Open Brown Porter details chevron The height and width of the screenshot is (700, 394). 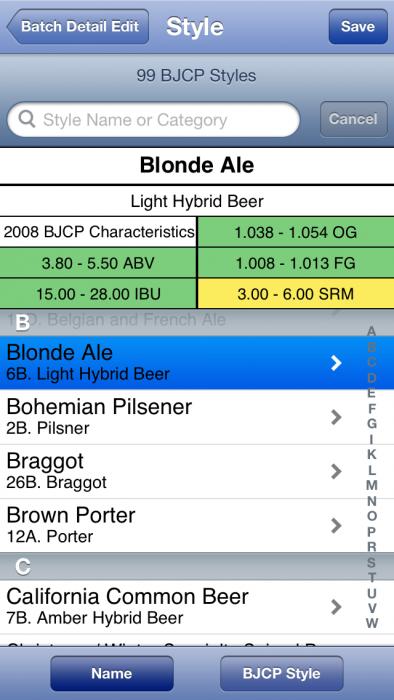336,526
